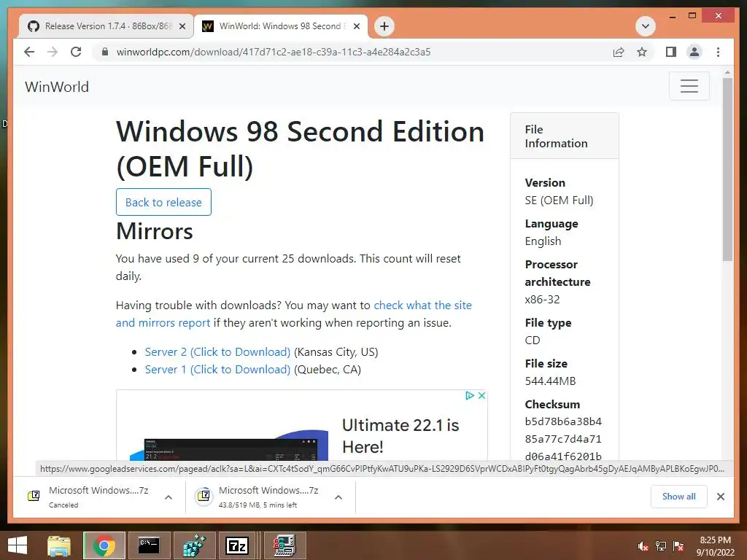Click the x86-32 architecture value
The image size is (747, 560).
click(542, 300)
